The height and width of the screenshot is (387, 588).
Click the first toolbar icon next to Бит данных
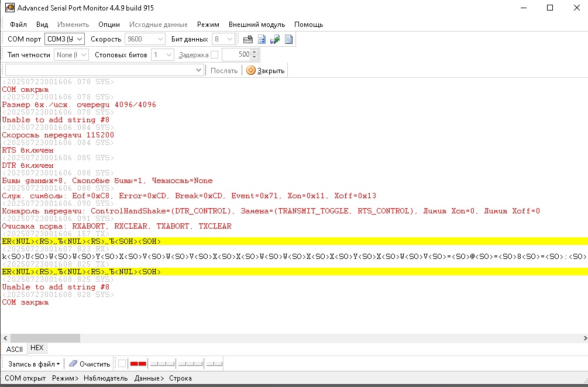point(247,39)
